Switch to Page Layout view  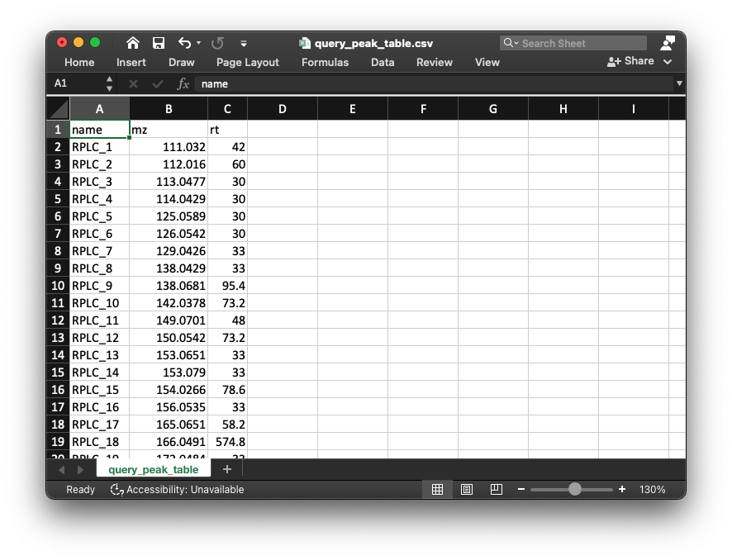pyautogui.click(x=467, y=489)
